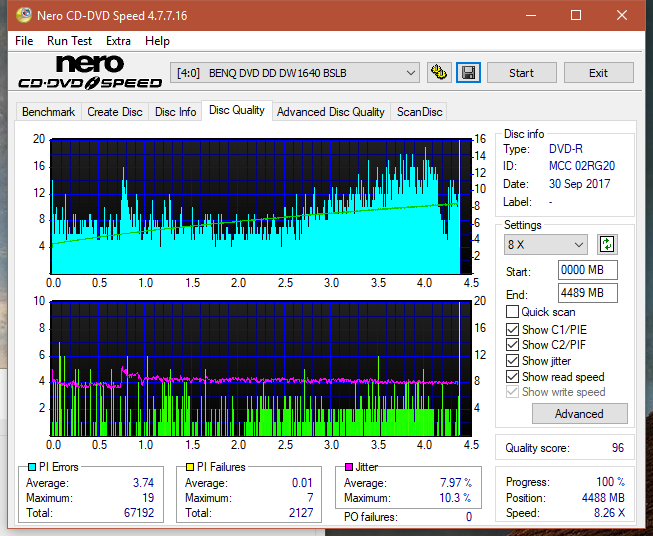Viewport: 653px width, 536px height.
Task: Click the Speed 8.26 X value
Action: pyautogui.click(x=609, y=513)
